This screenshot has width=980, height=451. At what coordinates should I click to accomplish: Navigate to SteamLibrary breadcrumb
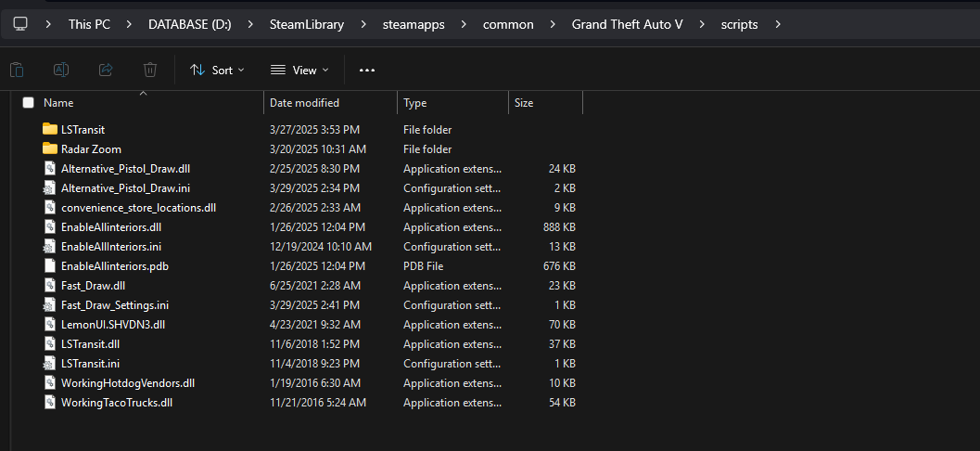click(307, 24)
